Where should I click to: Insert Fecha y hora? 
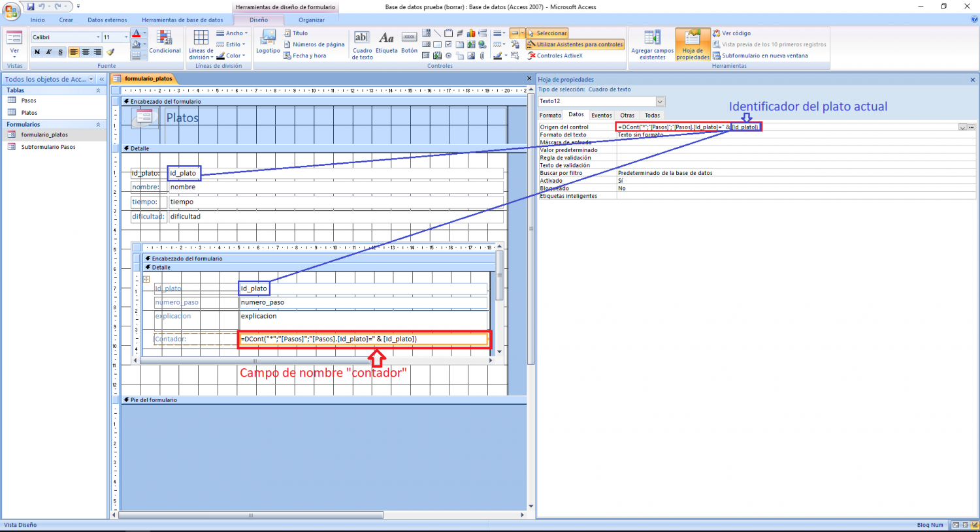[305, 55]
